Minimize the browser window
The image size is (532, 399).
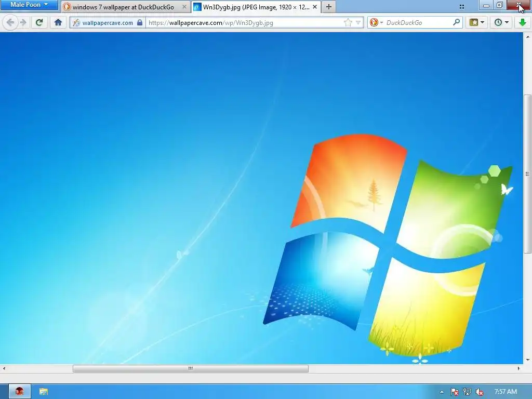486,5
